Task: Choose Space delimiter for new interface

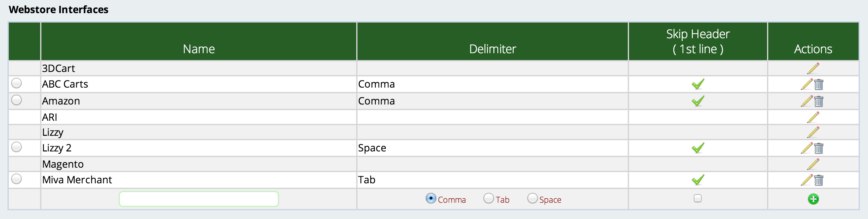Action: click(532, 198)
